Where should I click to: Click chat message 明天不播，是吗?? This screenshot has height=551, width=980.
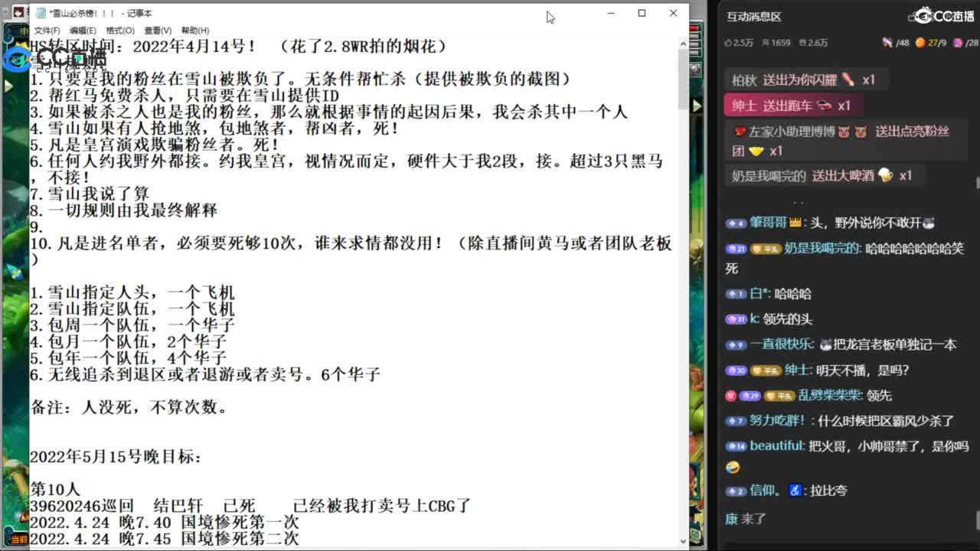(864, 370)
